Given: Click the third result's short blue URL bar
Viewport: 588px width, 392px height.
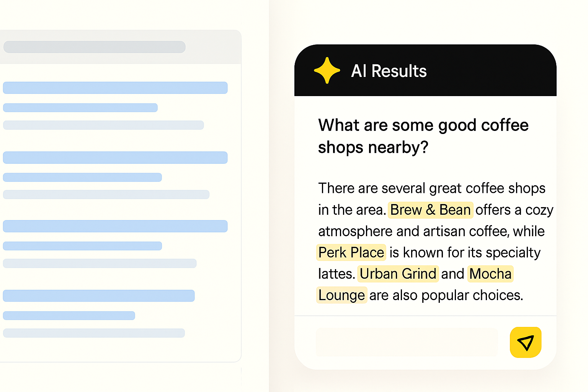Looking at the screenshot, I should [82, 246].
